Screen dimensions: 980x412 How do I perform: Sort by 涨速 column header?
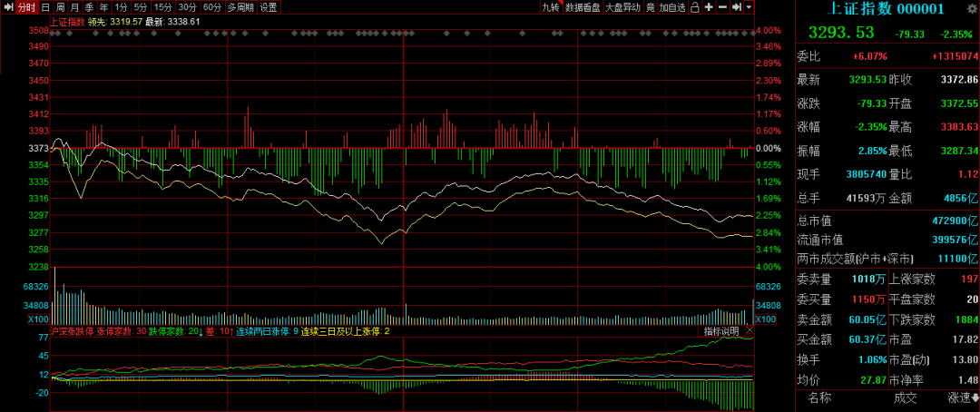tap(963, 397)
